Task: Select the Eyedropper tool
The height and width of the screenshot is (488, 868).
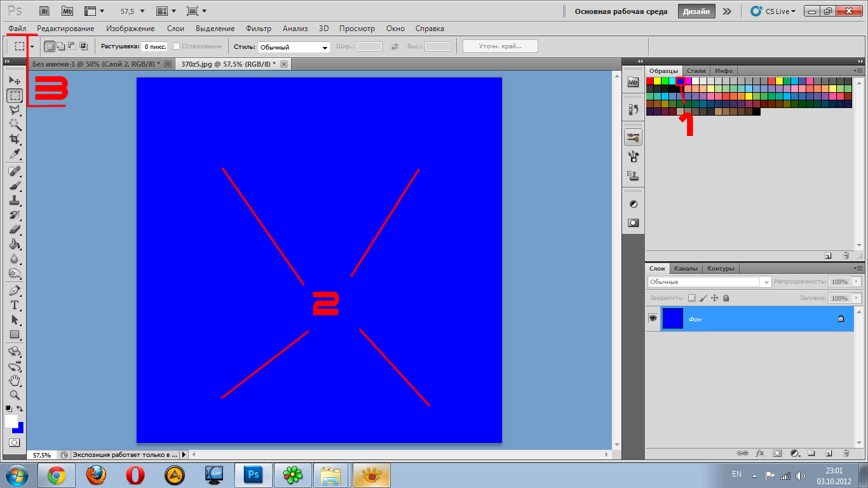Action: [x=15, y=154]
